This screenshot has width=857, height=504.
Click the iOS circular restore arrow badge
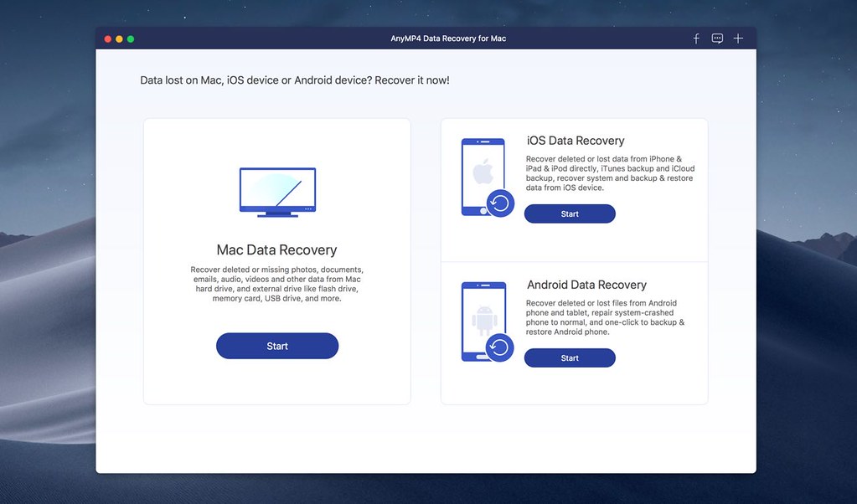point(500,203)
